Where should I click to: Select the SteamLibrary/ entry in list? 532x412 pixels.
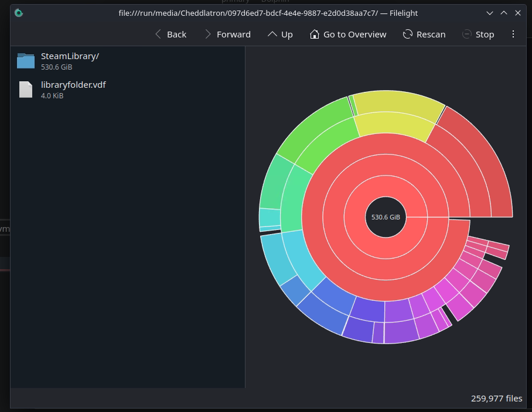(70, 56)
